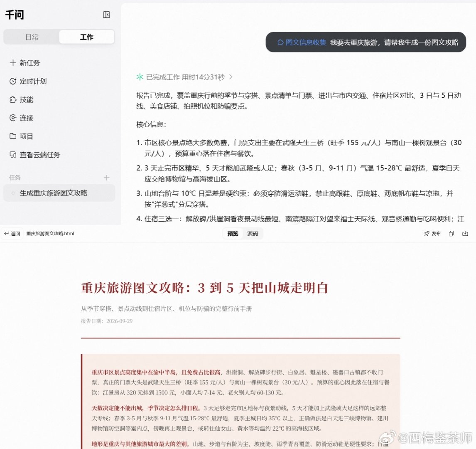Click the 图文信息收集 skill tag
This screenshot has width=476, height=449.
pos(302,42)
